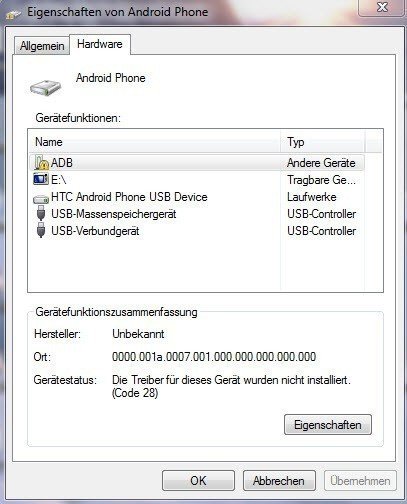The width and height of the screenshot is (407, 504).
Task: Sort the list by Name column
Action: coord(155,142)
